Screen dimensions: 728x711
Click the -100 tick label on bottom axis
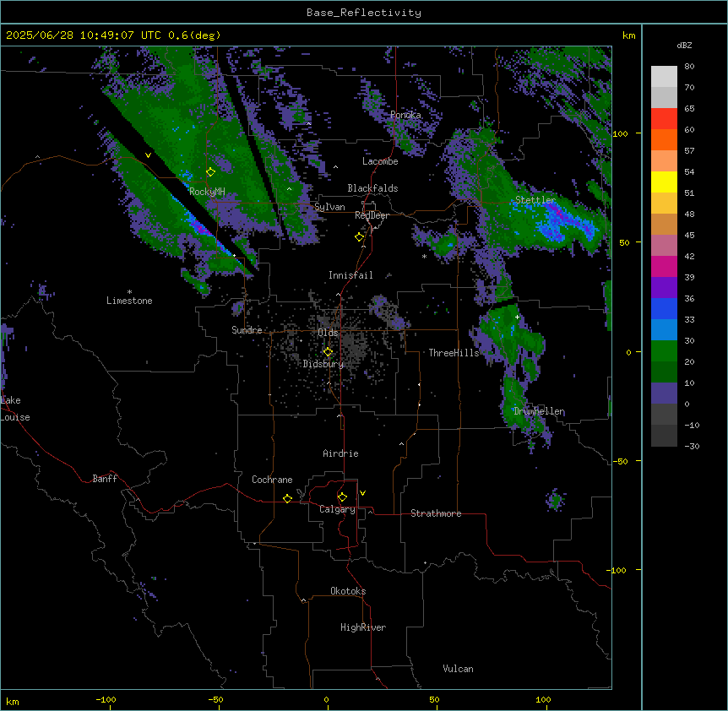[106, 699]
